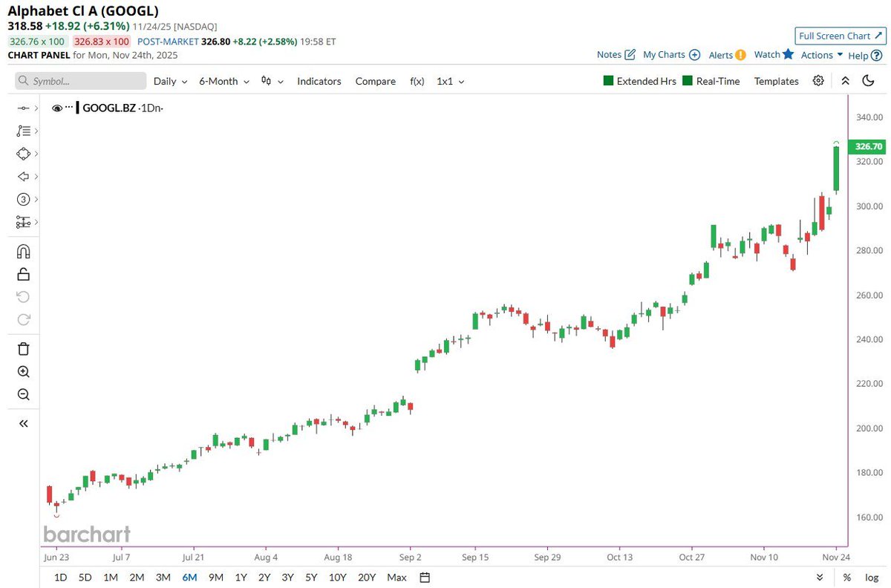
Task: Open the Daily frequency dropdown
Action: [x=170, y=81]
